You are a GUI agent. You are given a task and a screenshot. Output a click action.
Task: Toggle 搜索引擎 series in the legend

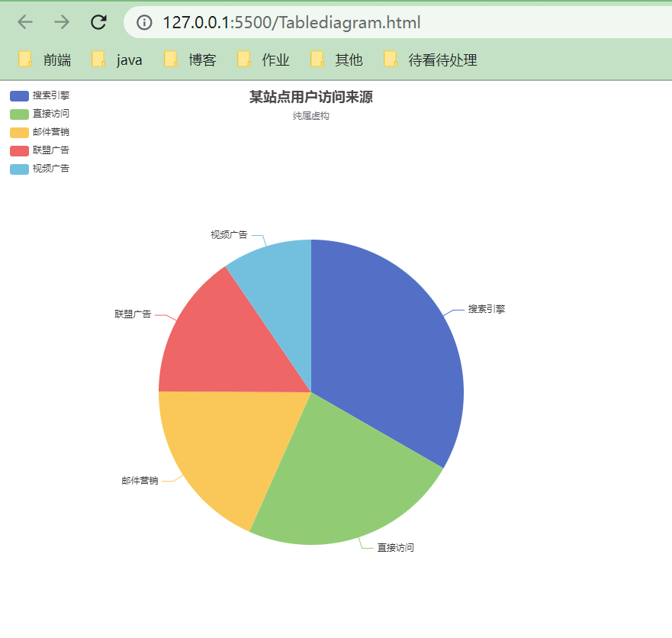40,95
